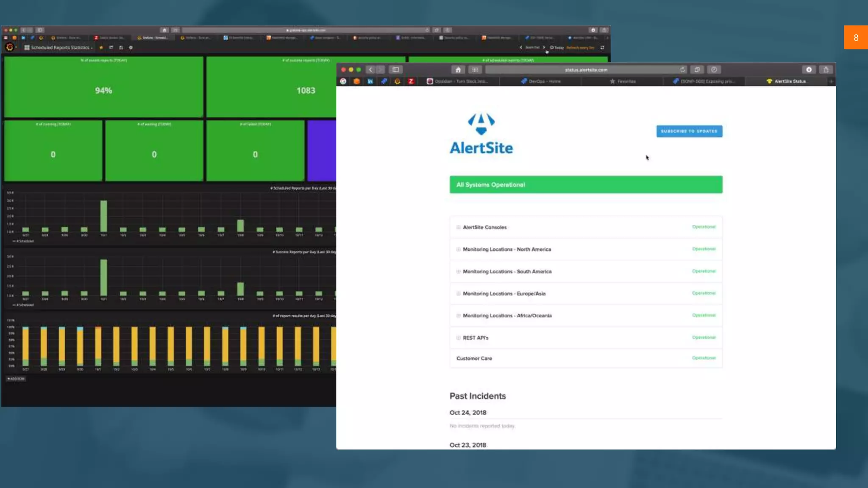Click the Safari home icon in AlertSite window
The image size is (868, 488).
pyautogui.click(x=458, y=70)
